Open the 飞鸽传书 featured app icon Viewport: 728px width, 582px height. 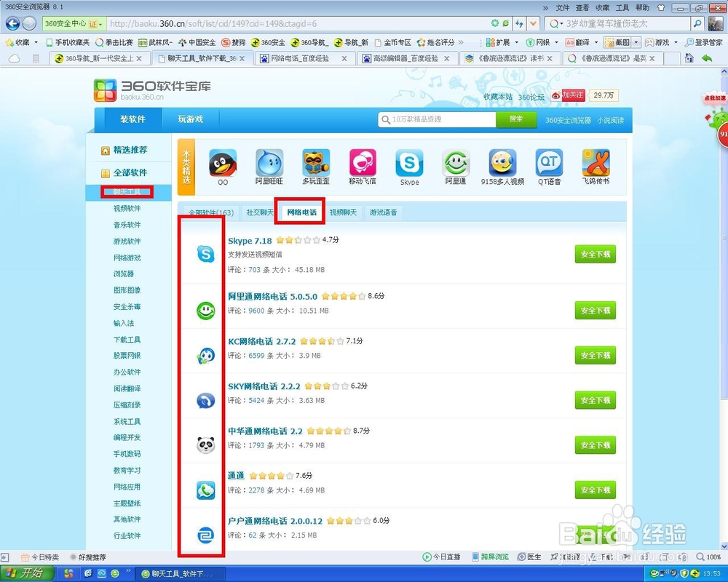(x=596, y=163)
